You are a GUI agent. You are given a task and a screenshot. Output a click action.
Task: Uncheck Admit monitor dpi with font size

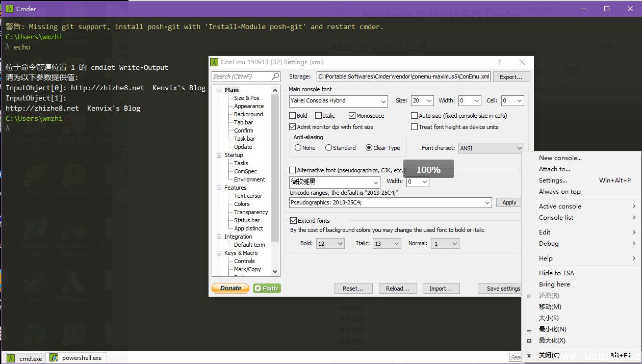[x=293, y=127]
